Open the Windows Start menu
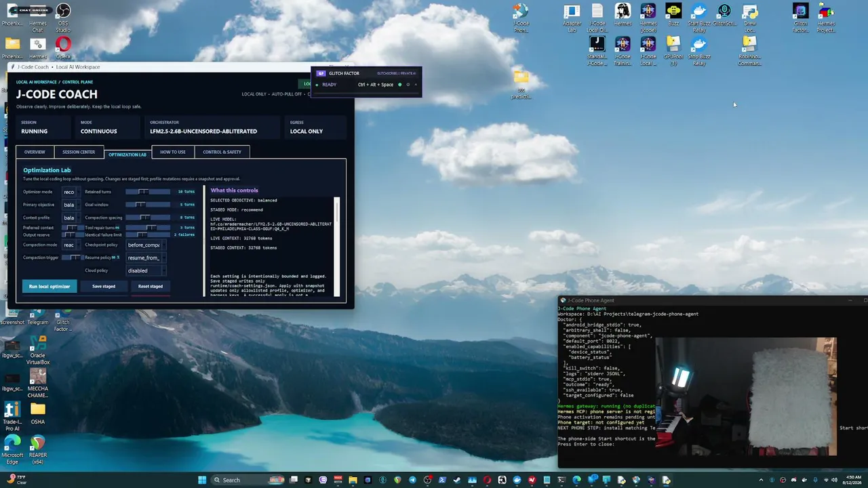This screenshot has height=488, width=868. 202,480
